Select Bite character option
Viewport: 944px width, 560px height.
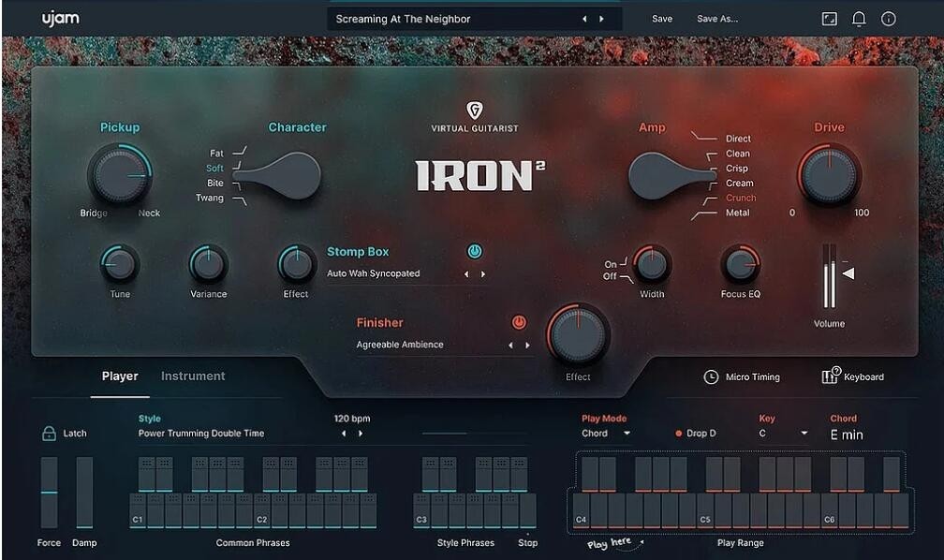tap(215, 183)
